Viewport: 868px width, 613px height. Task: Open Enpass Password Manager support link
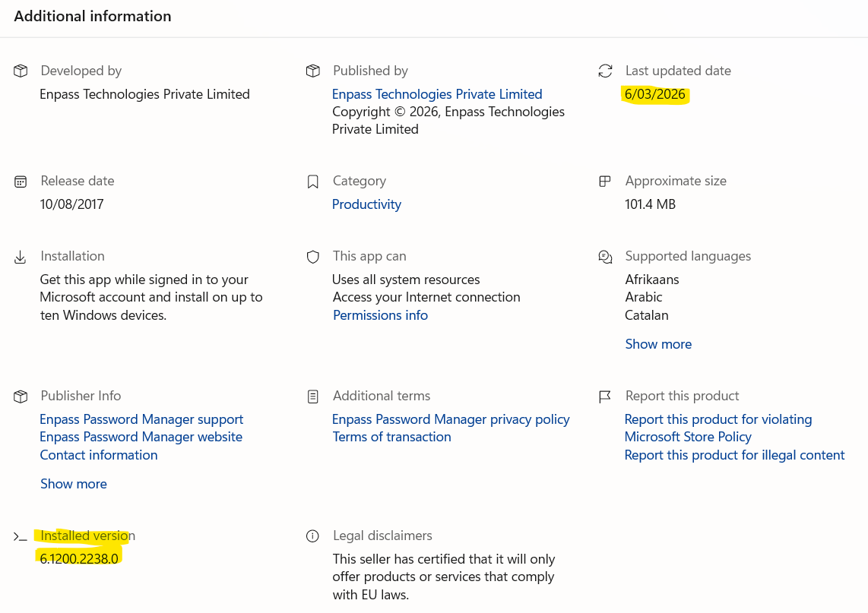[141, 419]
